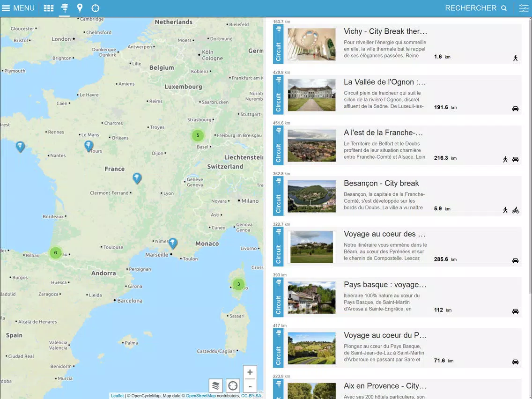Click the 216.3 km circuit length
The width and height of the screenshot is (532, 399).
pos(445,158)
